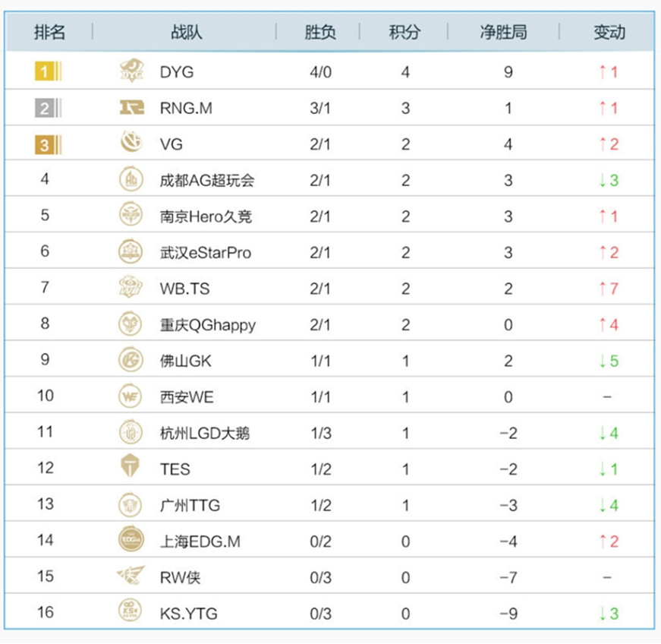Screen dimensions: 661x644
Task: Click the TES team logo
Action: (130, 466)
